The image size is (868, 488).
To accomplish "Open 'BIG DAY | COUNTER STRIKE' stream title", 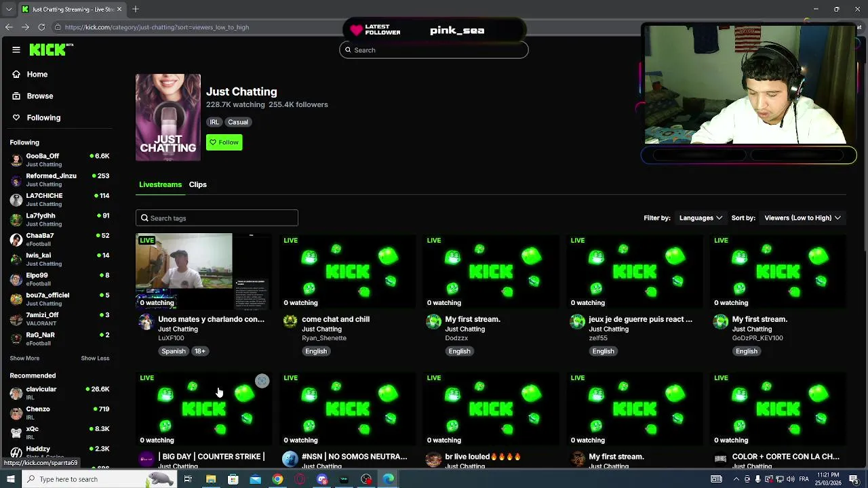I will coord(212,457).
